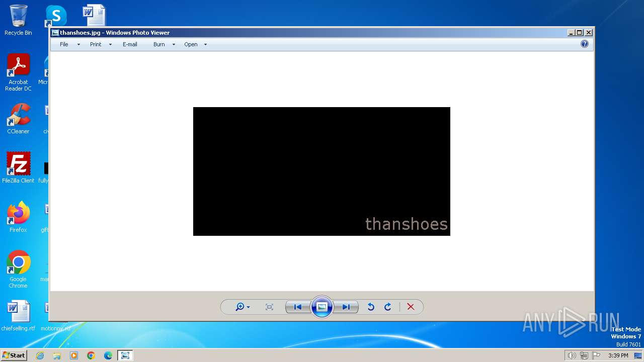The height and width of the screenshot is (362, 644).
Task: Launch Chrome from the taskbar
Action: pos(91,355)
